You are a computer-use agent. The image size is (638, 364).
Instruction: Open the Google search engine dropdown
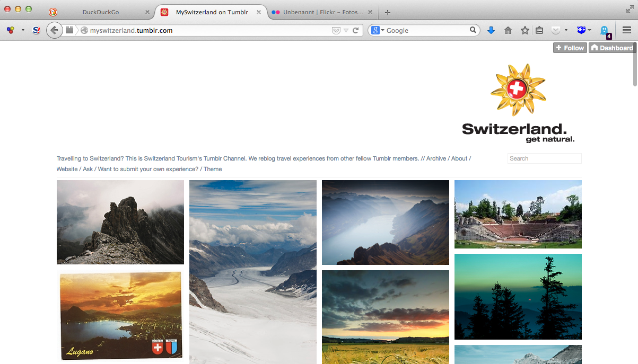378,30
